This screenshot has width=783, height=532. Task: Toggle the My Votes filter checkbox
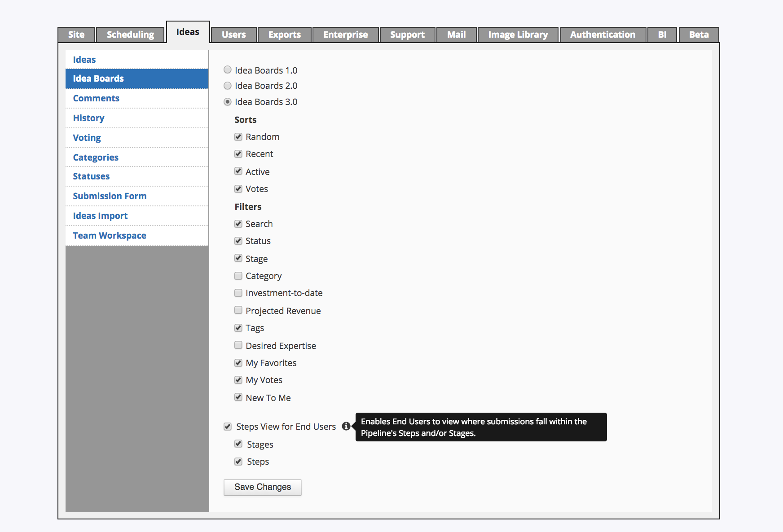238,380
